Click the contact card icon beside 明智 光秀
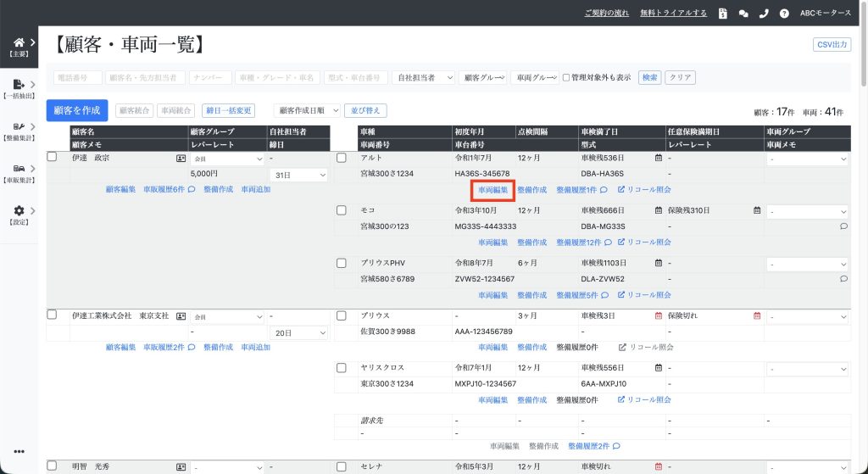Image resolution: width=868 pixels, height=474 pixels. (x=181, y=467)
